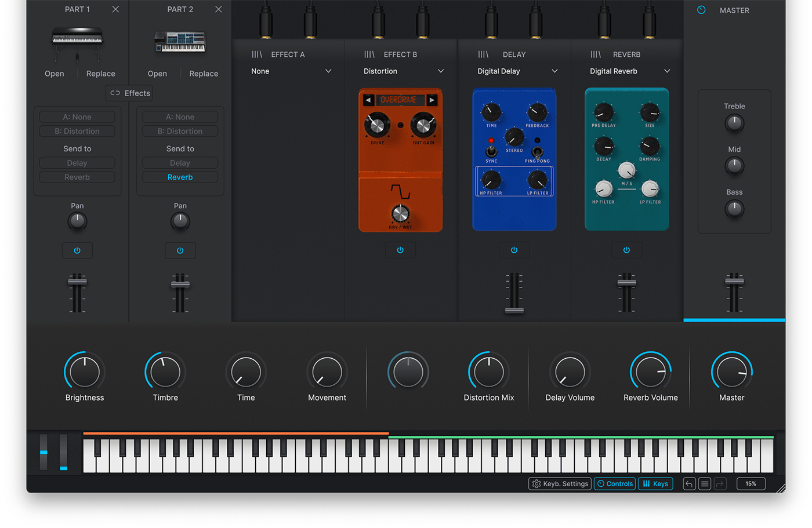The width and height of the screenshot is (812, 528).
Task: Click the Effect A preset bars icon
Action: [257, 54]
